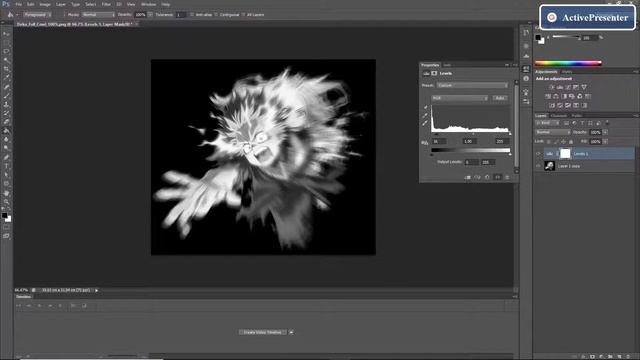This screenshot has width=640, height=360.
Task: Select the Clone Stamp tool
Action: tap(6, 104)
